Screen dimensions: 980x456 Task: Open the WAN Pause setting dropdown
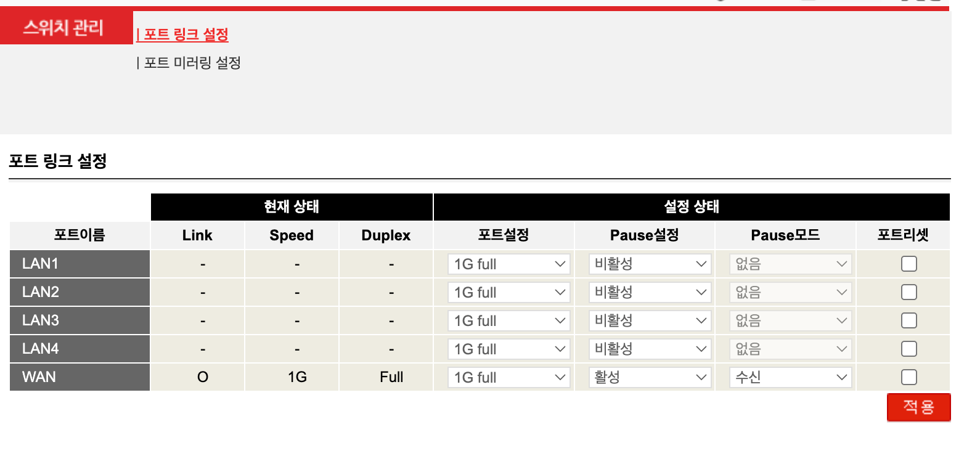650,378
